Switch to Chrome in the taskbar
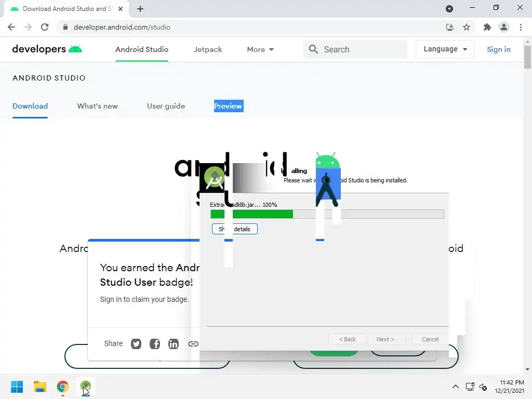532x399 pixels. pyautogui.click(x=63, y=387)
